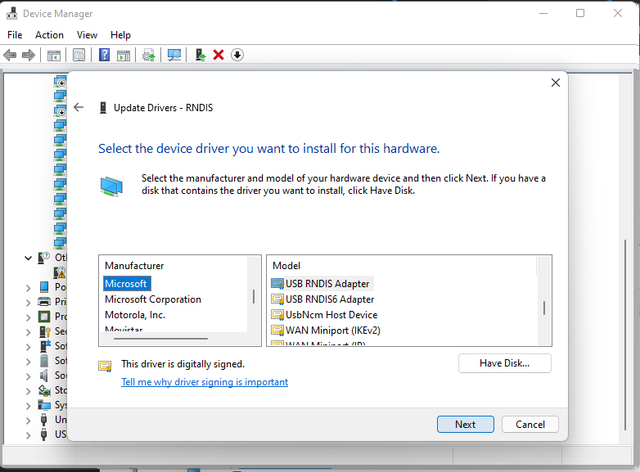Viewport: 640px width, 472px height.
Task: Select 'WAN Miniport (IKEv2)' model
Action: point(333,330)
